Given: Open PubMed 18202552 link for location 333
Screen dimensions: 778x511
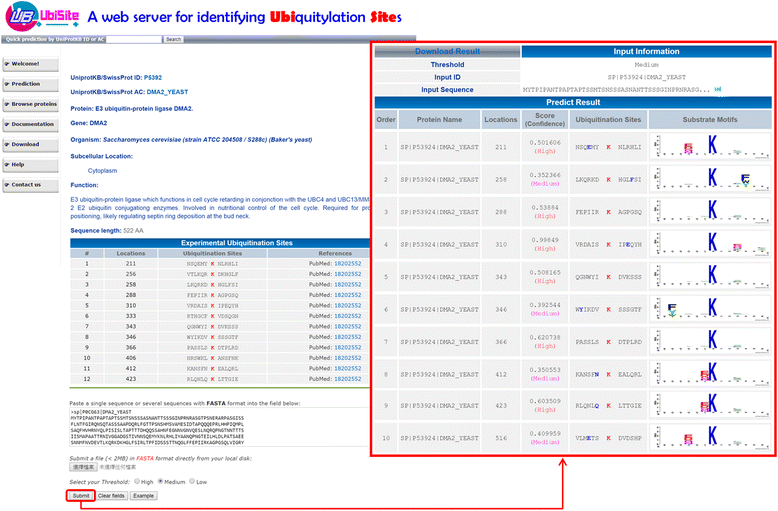Looking at the screenshot, I should [x=347, y=316].
